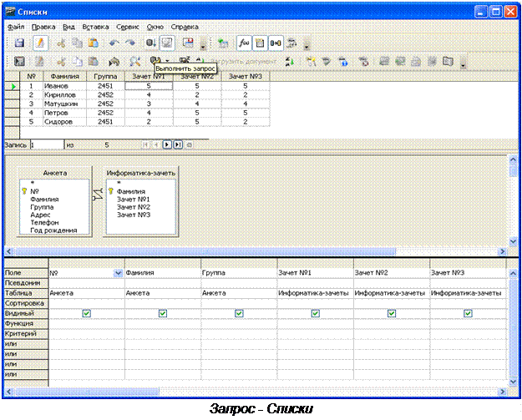Click the Фамилия column header in results
522x420 pixels.
64,75
